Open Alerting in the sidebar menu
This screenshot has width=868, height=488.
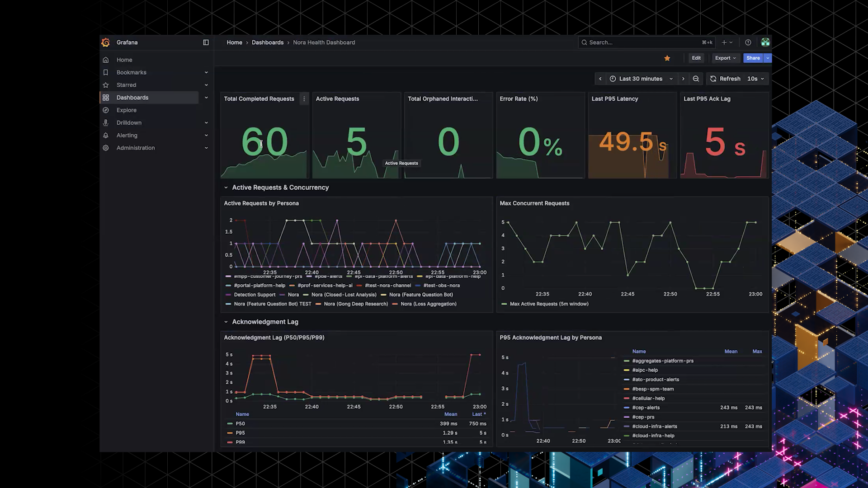click(127, 136)
